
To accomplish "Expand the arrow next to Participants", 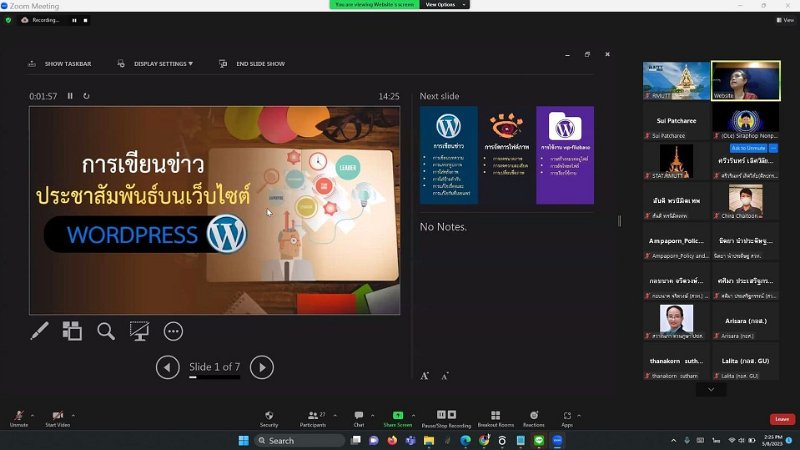I will point(335,415).
